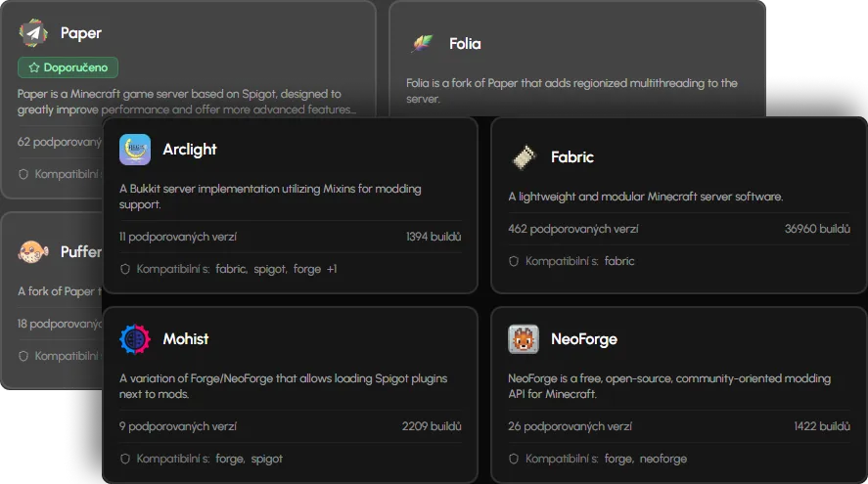This screenshot has width=868, height=484.
Task: Open the NeoForge card title
Action: point(583,339)
